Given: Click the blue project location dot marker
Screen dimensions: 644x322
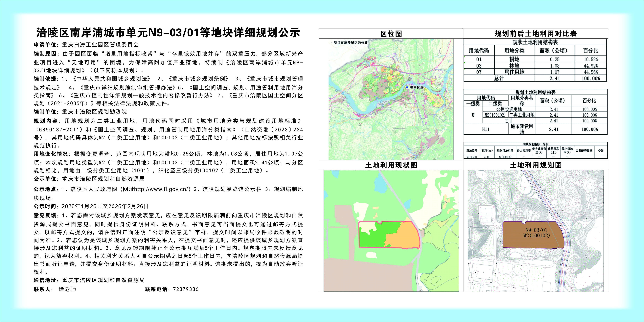Looking at the screenshot, I should click(407, 87).
